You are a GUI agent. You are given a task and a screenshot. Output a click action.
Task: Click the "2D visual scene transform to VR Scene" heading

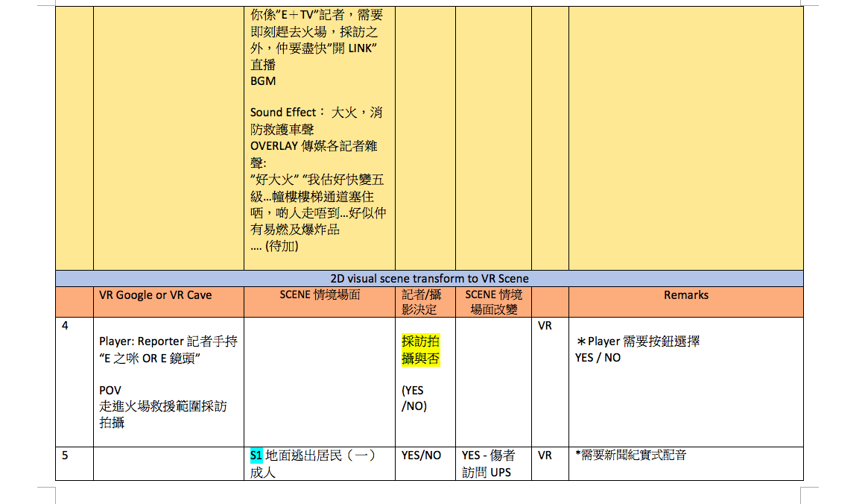point(428,279)
